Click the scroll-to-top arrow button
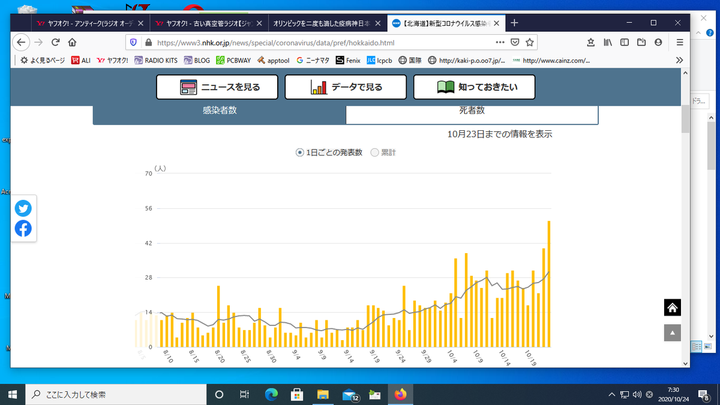The width and height of the screenshot is (720, 405). click(673, 333)
